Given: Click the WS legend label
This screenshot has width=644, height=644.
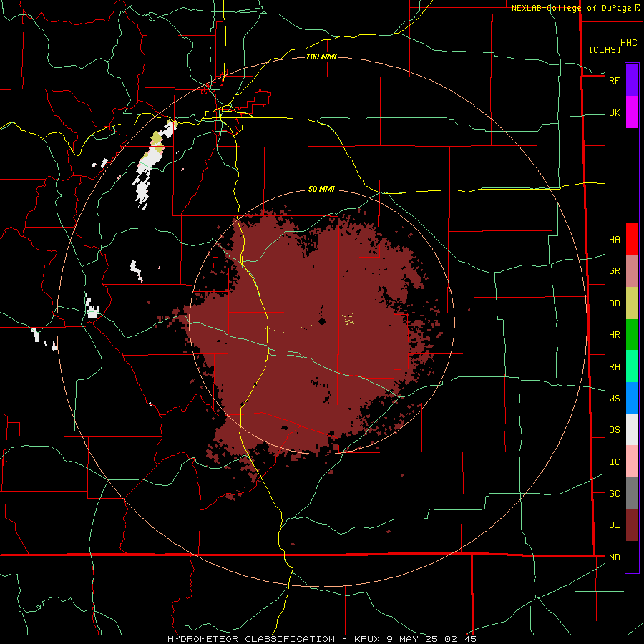Looking at the screenshot, I should coord(614,398).
